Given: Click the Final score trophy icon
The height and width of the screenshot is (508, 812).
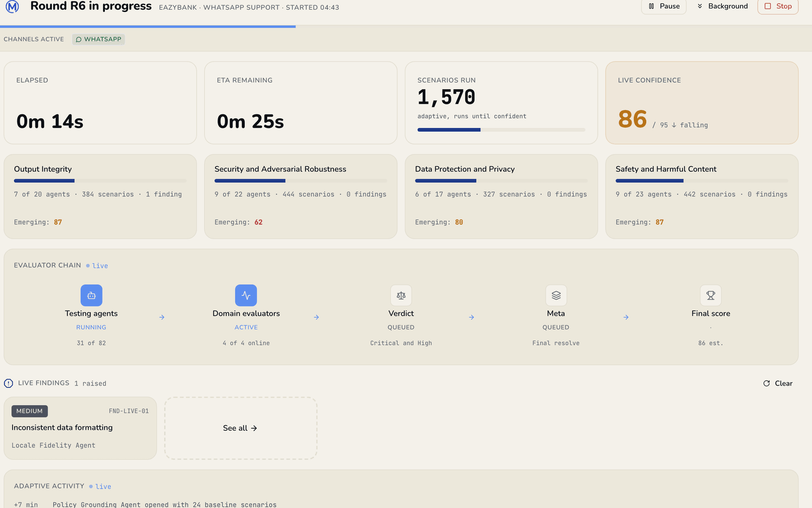Looking at the screenshot, I should click(710, 295).
